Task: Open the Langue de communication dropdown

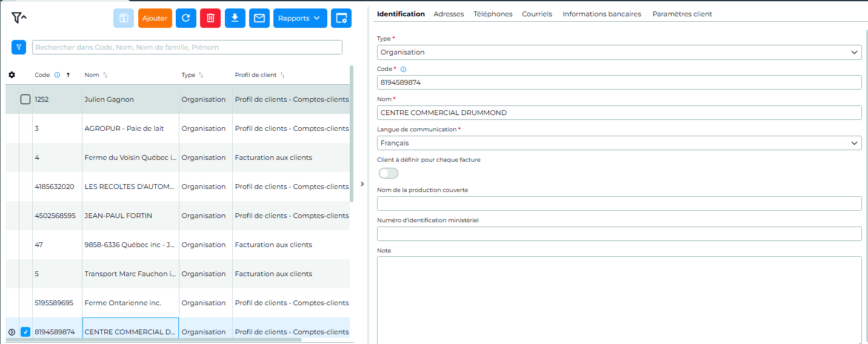Action: pos(619,143)
